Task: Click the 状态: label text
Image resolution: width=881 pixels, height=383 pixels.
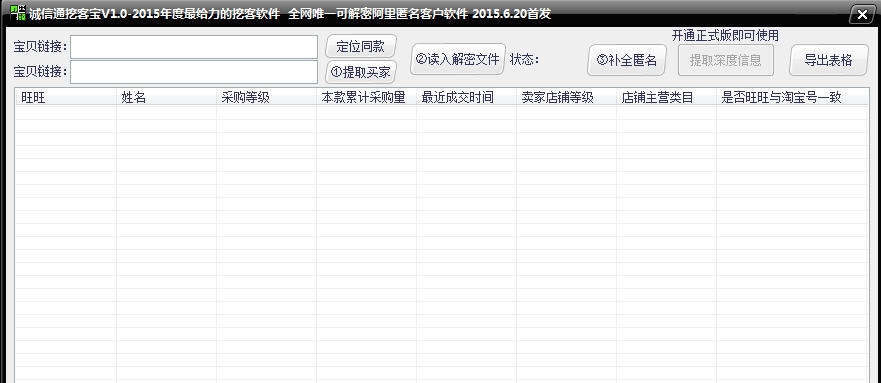Action: (525, 60)
